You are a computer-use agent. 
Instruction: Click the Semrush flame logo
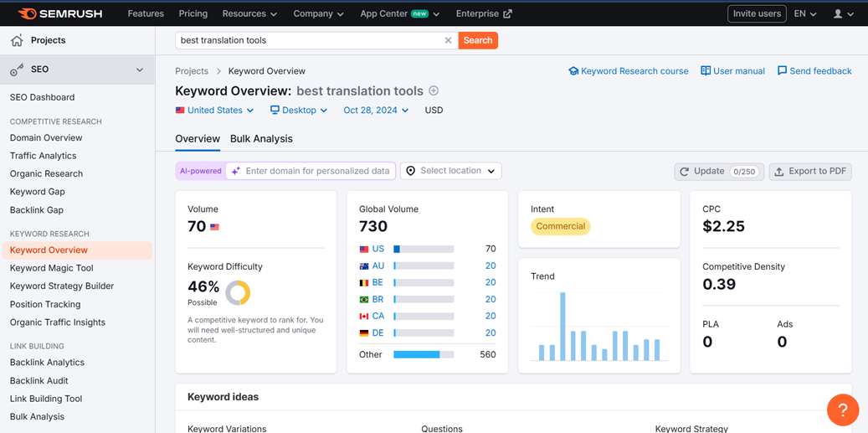(27, 13)
